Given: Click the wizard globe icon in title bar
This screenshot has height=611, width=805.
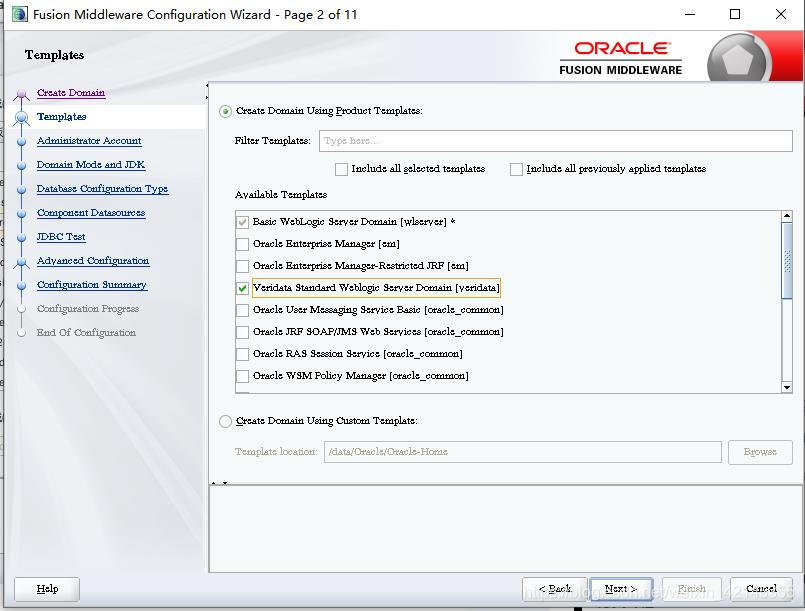Looking at the screenshot, I should 20,14.
